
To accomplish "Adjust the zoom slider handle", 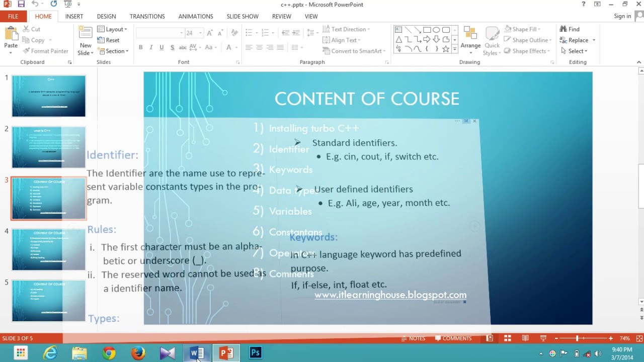I will click(577, 338).
